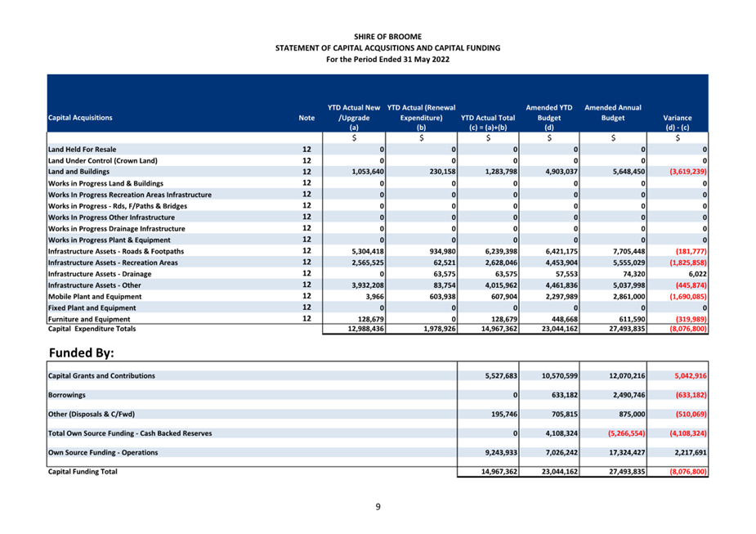756x534 pixels.
Task: Click 'Works In Progress Recreation Areas Infrastructure'
Action: 130,195
